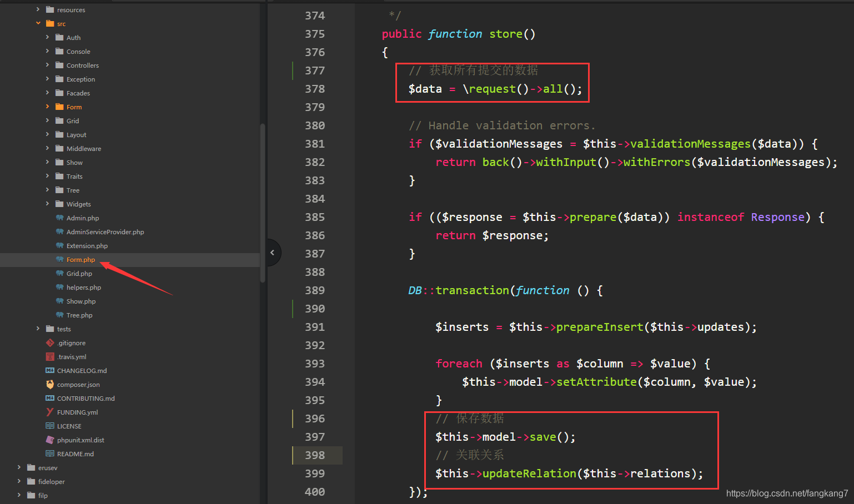Click the Grid.php file icon
Screen dimensions: 854x504
point(59,273)
